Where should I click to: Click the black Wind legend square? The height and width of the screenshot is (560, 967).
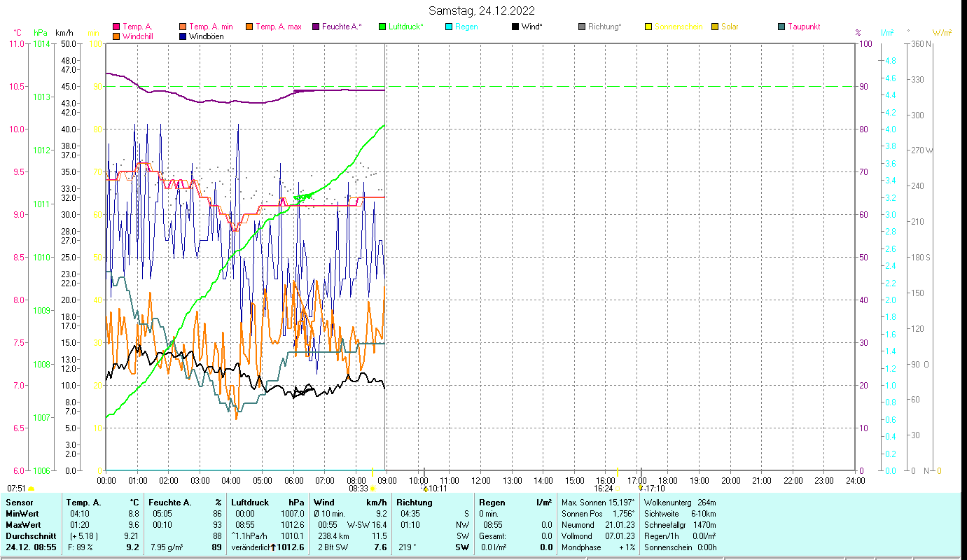point(515,27)
